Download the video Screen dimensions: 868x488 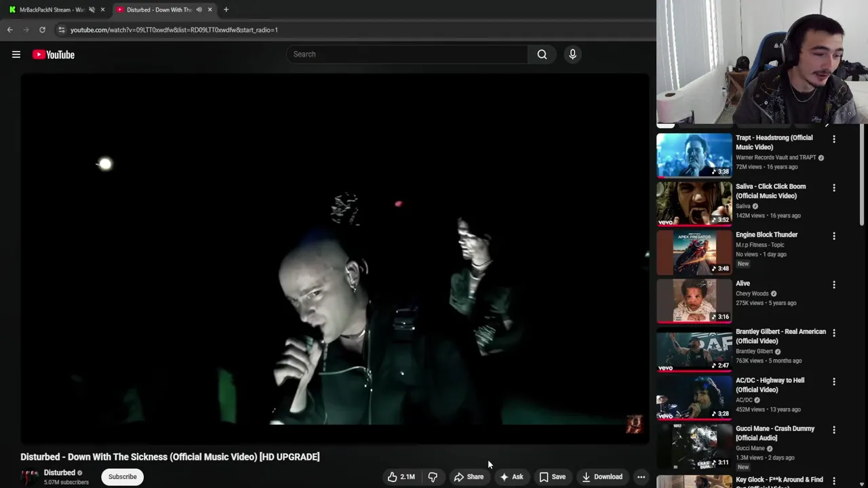coord(601,476)
